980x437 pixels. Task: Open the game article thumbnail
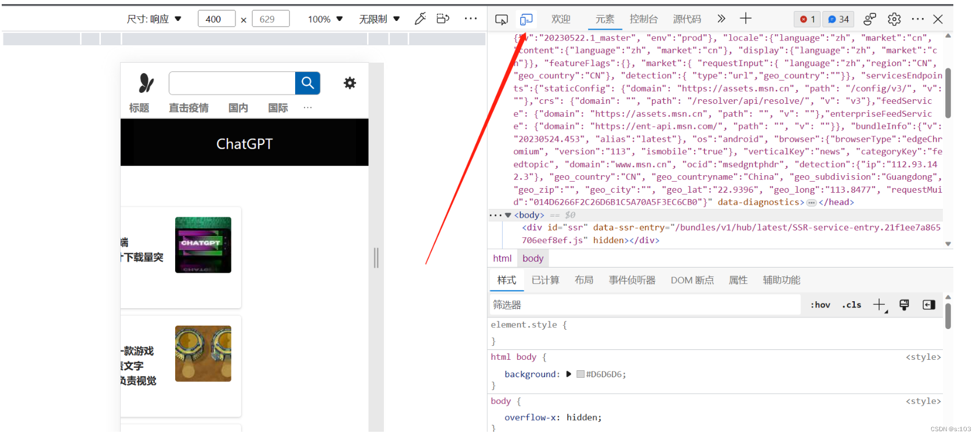tap(203, 353)
